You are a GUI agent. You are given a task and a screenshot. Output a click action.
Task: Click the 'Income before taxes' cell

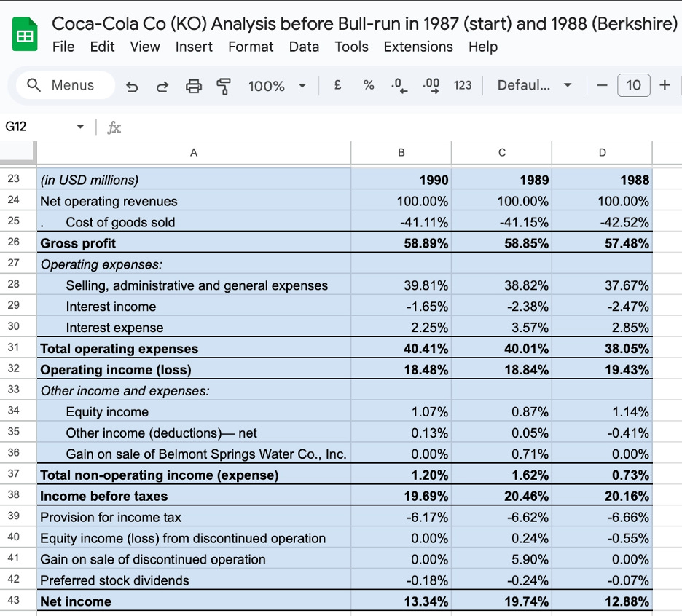tap(194, 495)
